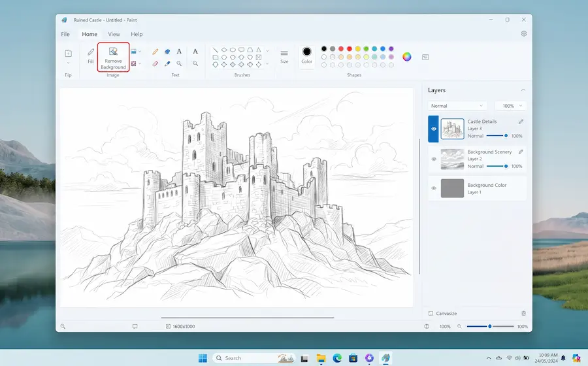This screenshot has height=366, width=588.
Task: Click the upper arrow of shapes gallery
Action: [267, 50]
